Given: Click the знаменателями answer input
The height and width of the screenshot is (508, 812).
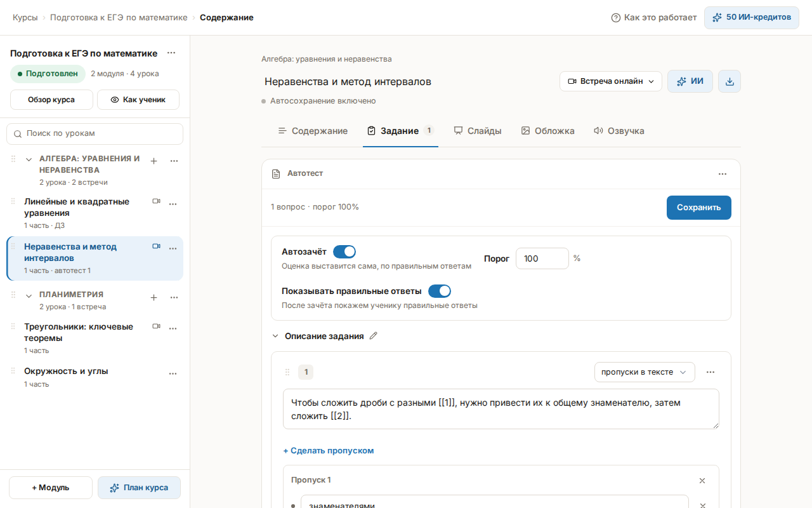Looking at the screenshot, I should (x=495, y=505).
